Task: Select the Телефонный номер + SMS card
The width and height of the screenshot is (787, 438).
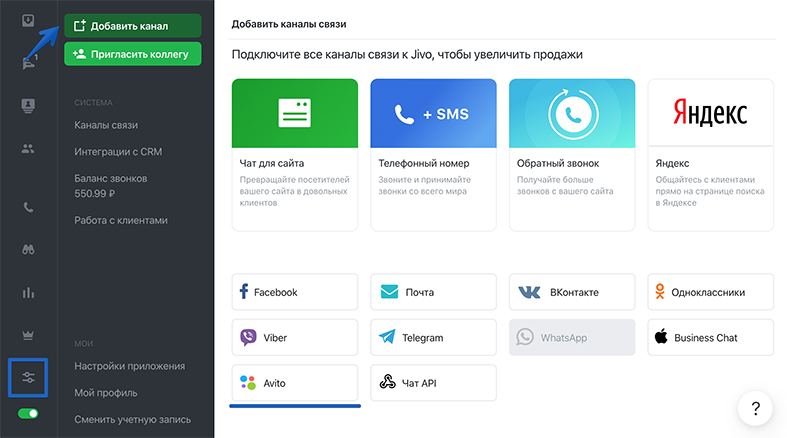Action: 433,155
